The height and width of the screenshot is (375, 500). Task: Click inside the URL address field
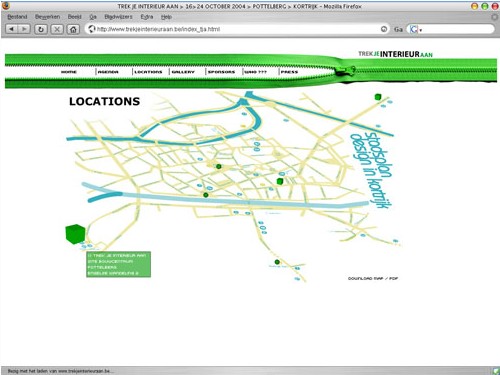click(x=233, y=29)
